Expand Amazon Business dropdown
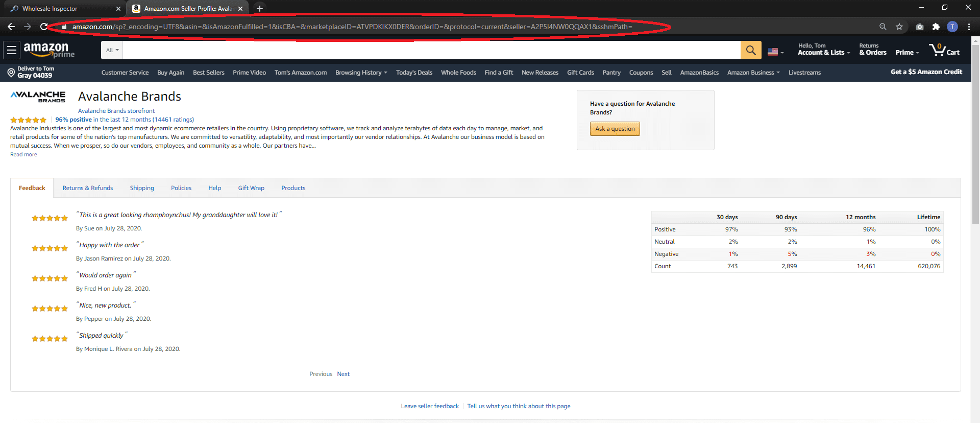Viewport: 980px width, 423px height. click(753, 73)
